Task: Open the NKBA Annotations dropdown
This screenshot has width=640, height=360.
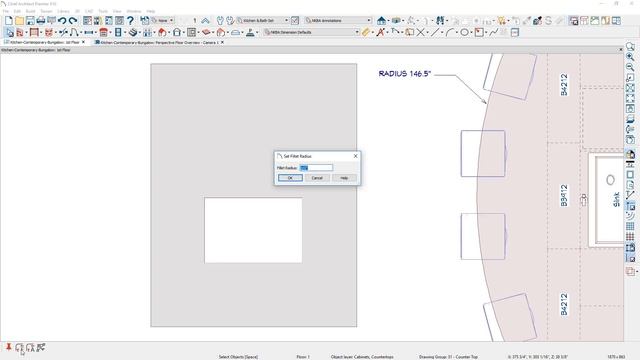Action: 338,20
